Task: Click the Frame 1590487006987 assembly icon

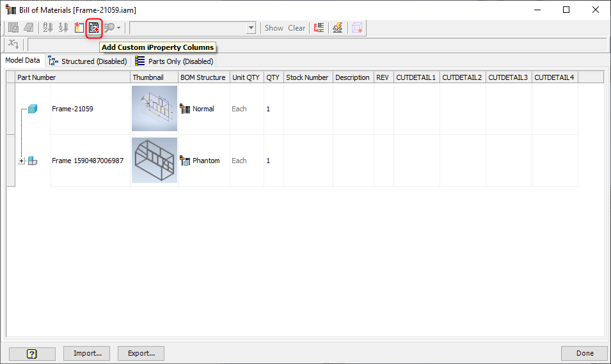Action: tap(33, 161)
